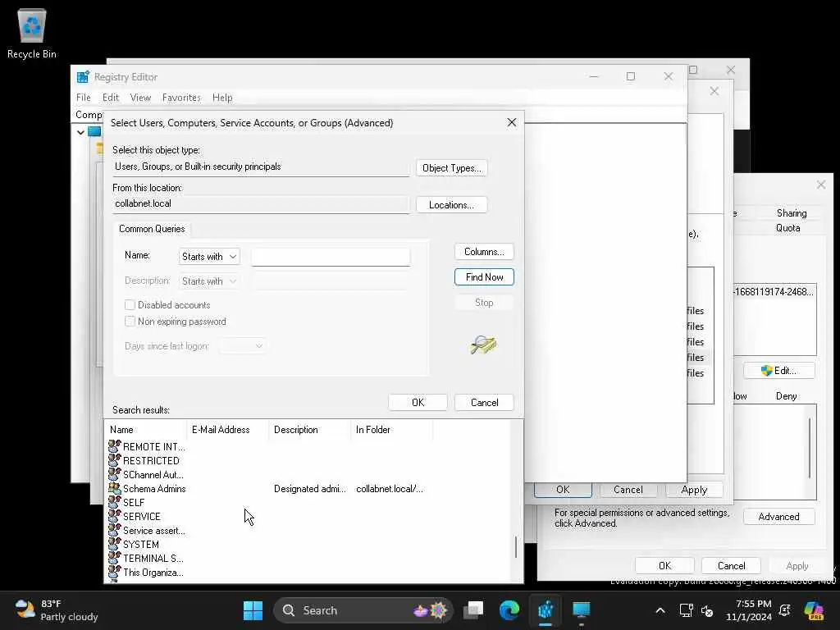The width and height of the screenshot is (840, 630).
Task: Click the search magnifier book icon
Action: pyautogui.click(x=483, y=345)
